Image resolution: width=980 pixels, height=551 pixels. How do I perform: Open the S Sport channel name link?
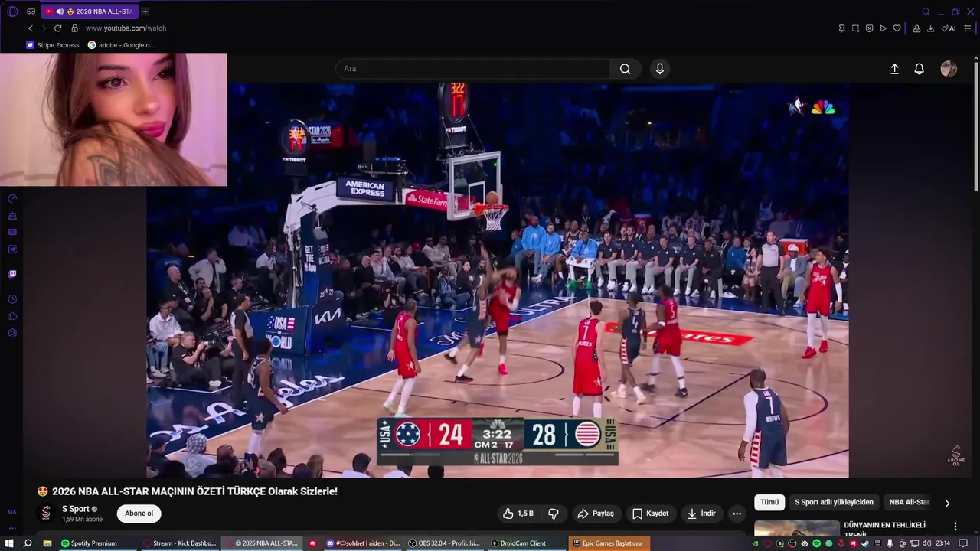[x=76, y=509]
